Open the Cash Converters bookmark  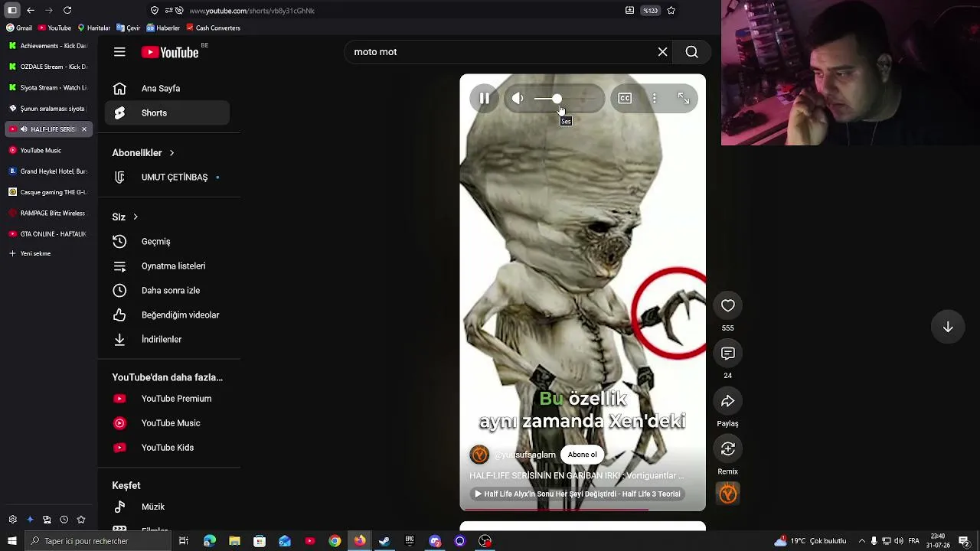pos(213,28)
